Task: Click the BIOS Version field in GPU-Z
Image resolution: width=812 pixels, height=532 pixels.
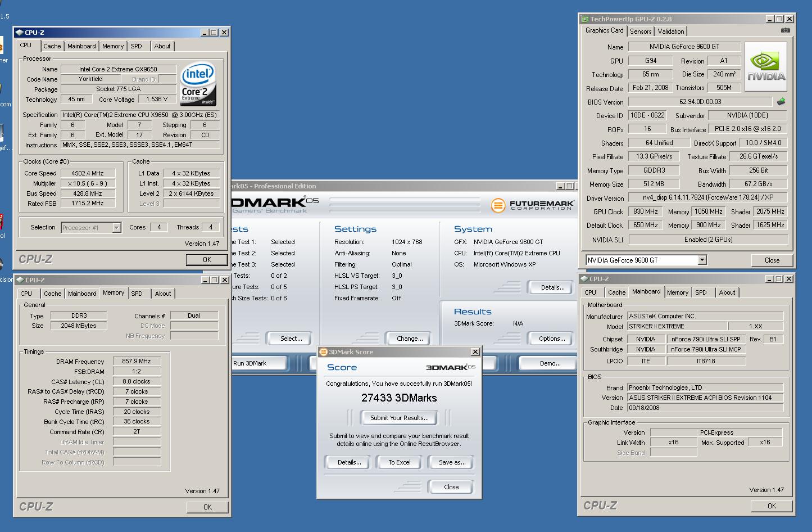Action: (x=700, y=102)
